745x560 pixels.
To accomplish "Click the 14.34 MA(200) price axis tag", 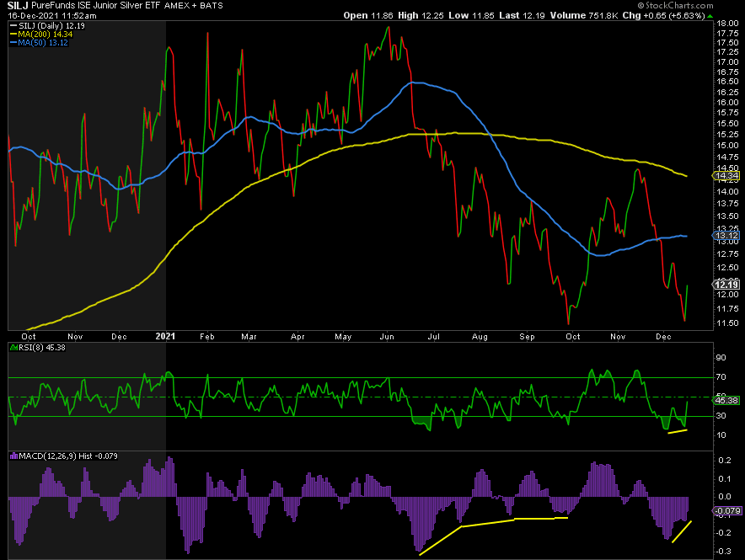I will click(x=726, y=176).
